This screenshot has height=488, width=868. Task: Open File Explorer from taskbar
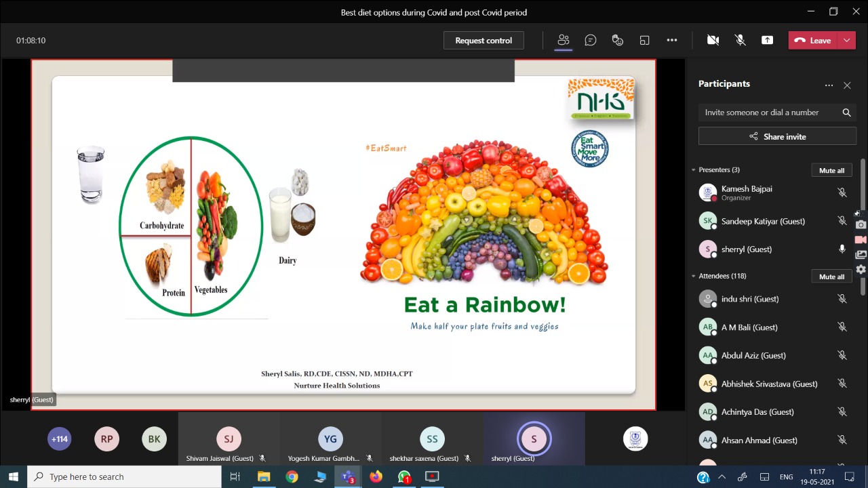(263, 476)
